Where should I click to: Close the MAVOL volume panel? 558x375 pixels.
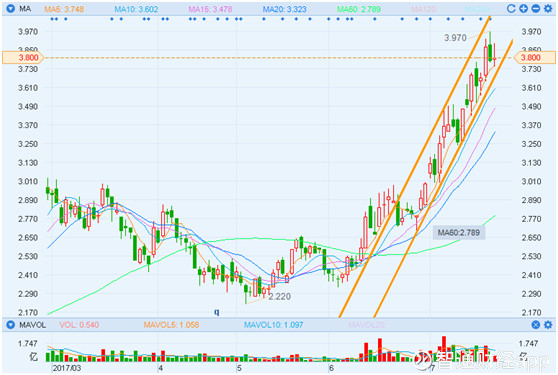(536, 324)
